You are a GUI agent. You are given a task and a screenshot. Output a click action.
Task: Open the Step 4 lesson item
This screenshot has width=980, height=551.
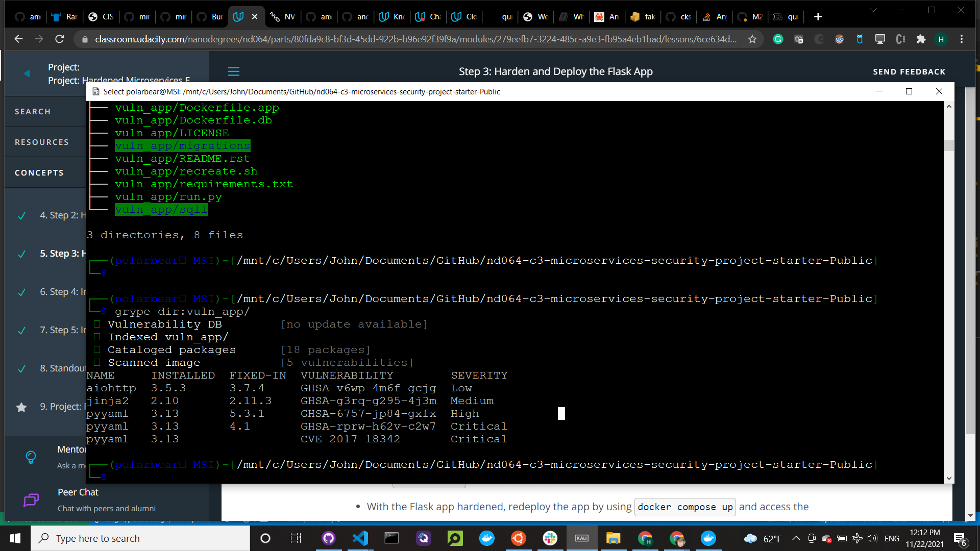tap(62, 292)
